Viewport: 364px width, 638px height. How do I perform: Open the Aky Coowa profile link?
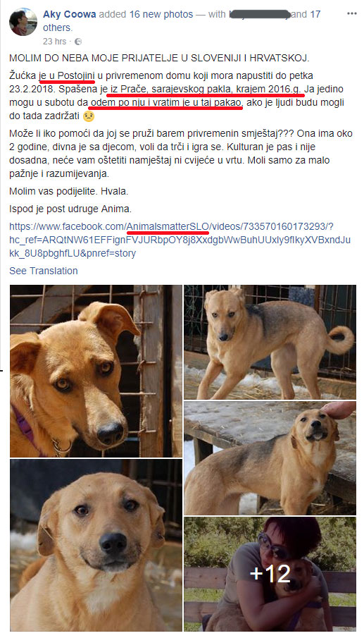pyautogui.click(x=70, y=14)
